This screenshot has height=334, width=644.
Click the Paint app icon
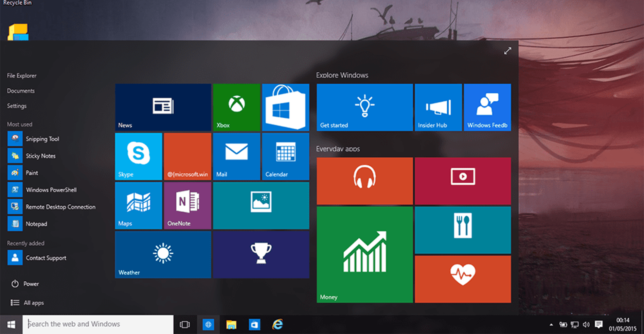point(15,173)
